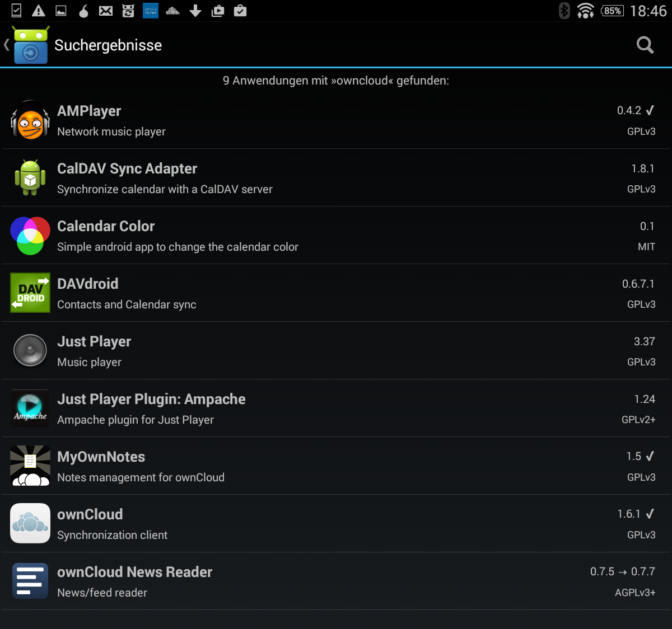Tap the F-Droid app logo
The height and width of the screenshot is (629, 672).
(x=31, y=45)
